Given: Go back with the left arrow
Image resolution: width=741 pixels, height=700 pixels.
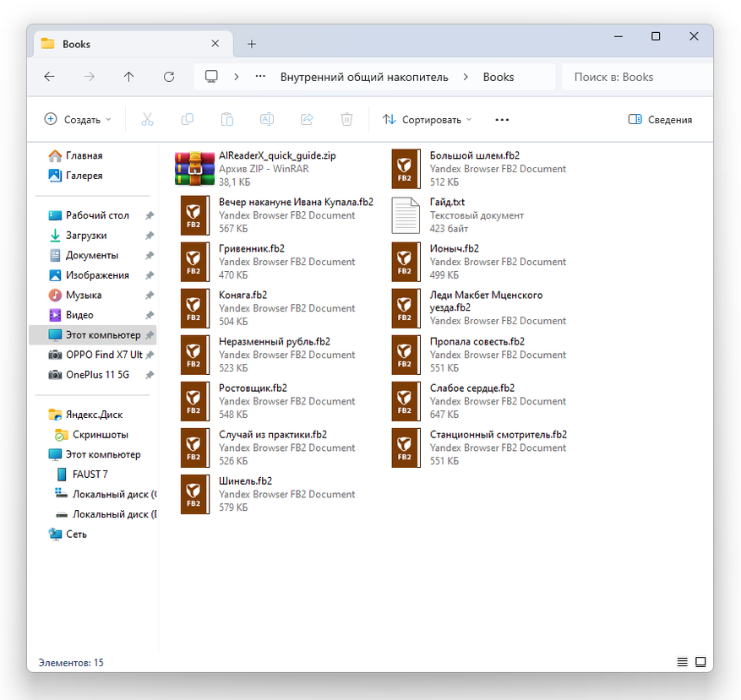Looking at the screenshot, I should click(x=50, y=77).
